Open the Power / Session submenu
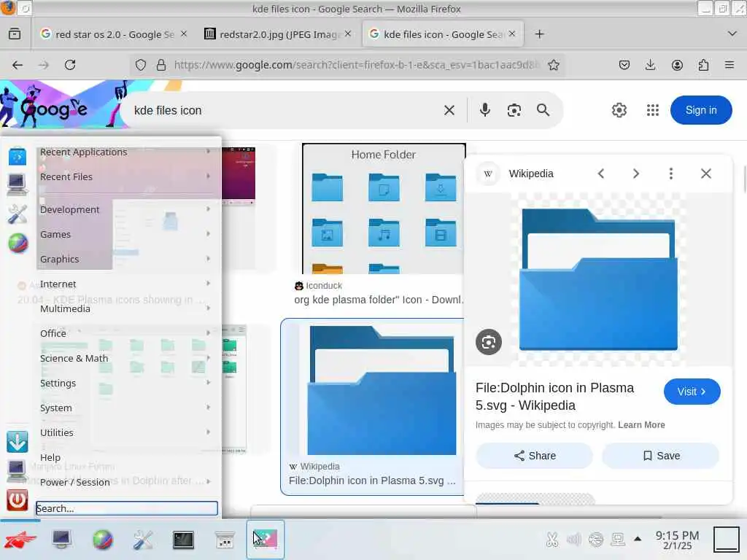 pos(126,482)
